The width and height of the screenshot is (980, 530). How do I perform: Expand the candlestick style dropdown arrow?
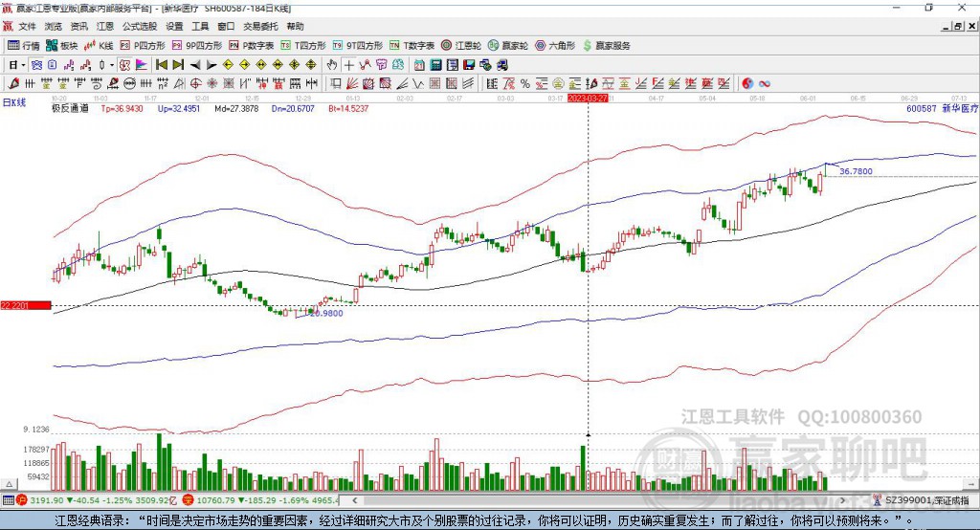coord(112,65)
